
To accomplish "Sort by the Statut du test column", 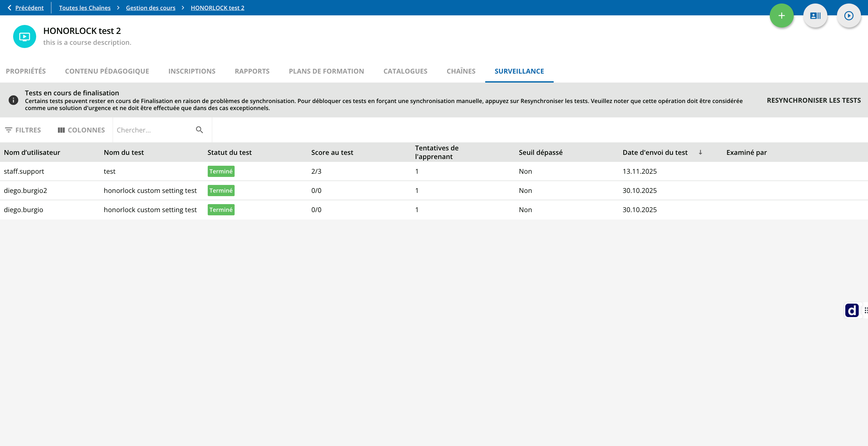I will [x=229, y=152].
